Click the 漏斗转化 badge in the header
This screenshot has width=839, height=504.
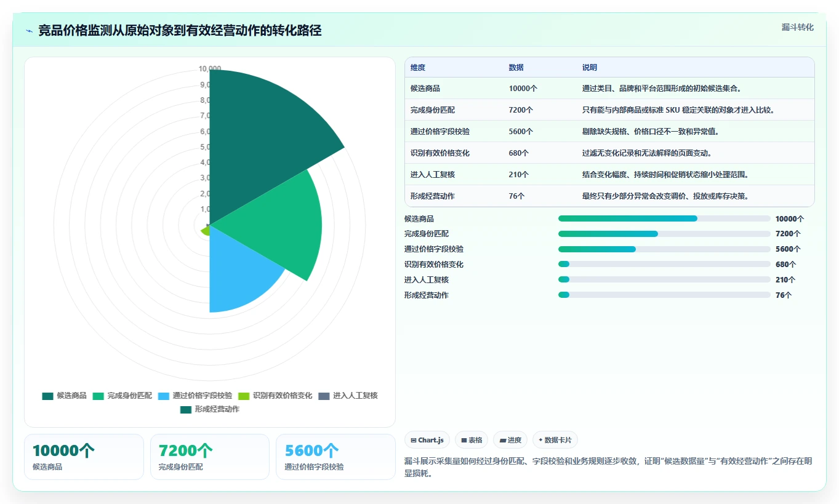[797, 27]
